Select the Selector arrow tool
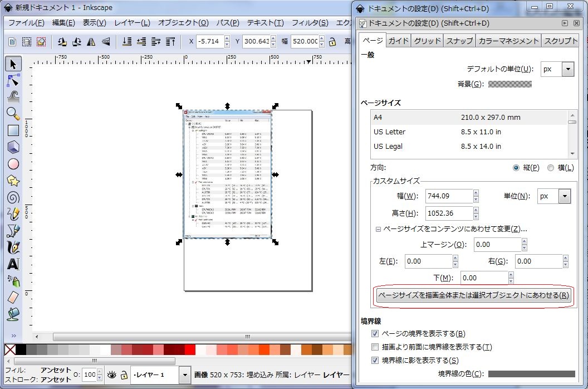 point(13,64)
